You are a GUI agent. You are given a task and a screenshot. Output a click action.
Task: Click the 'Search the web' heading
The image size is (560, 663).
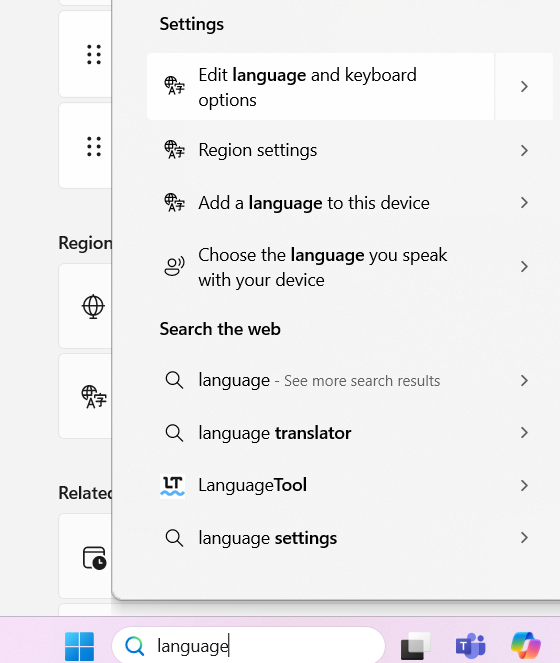(220, 329)
